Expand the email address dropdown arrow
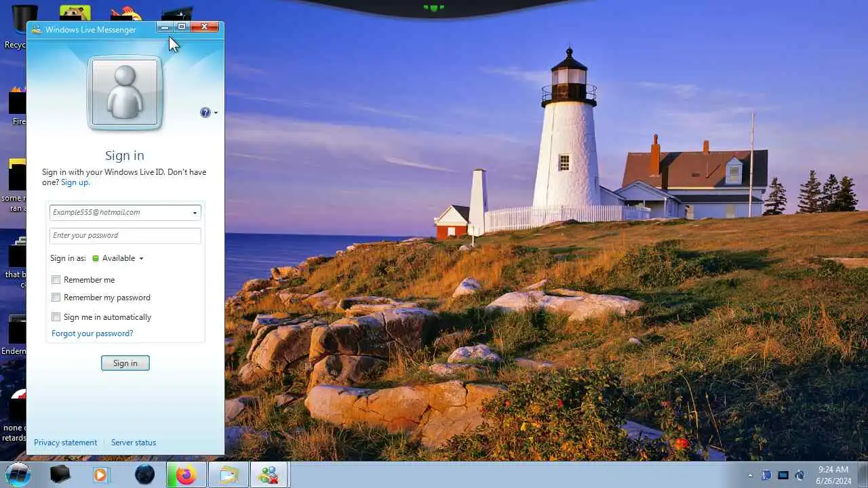This screenshot has width=868, height=488. coord(195,213)
